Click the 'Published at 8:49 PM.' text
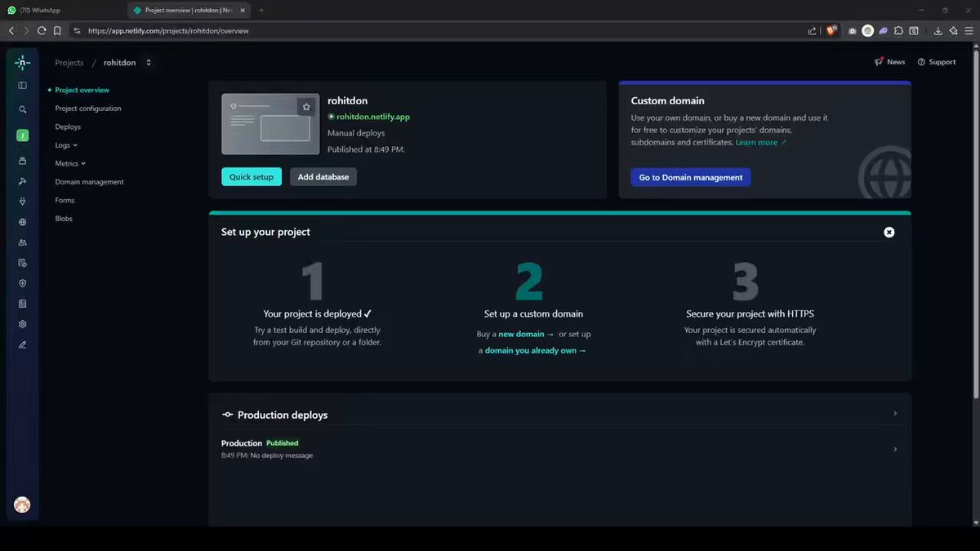Viewport: 980px width, 551px height. (366, 149)
